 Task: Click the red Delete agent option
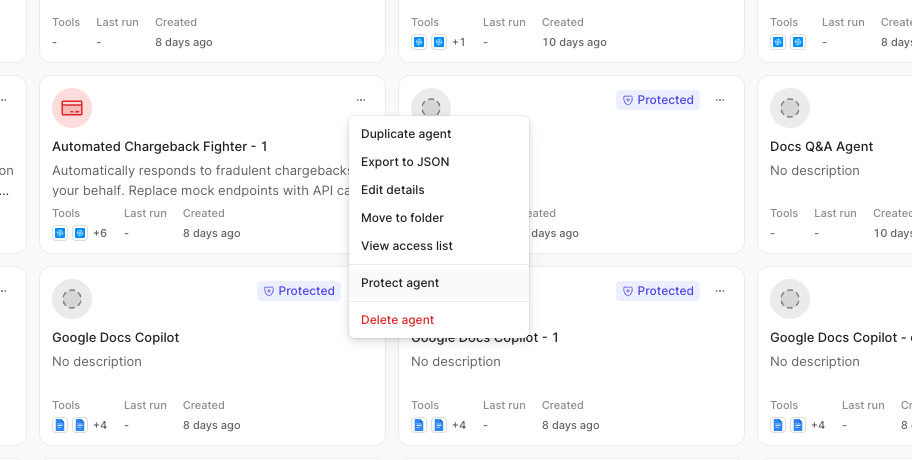coord(398,320)
